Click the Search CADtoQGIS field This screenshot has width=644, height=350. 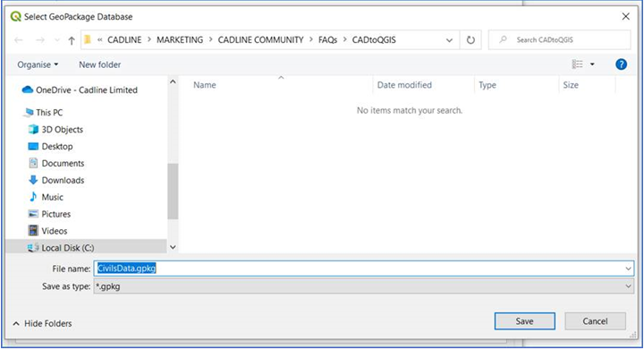[559, 40]
